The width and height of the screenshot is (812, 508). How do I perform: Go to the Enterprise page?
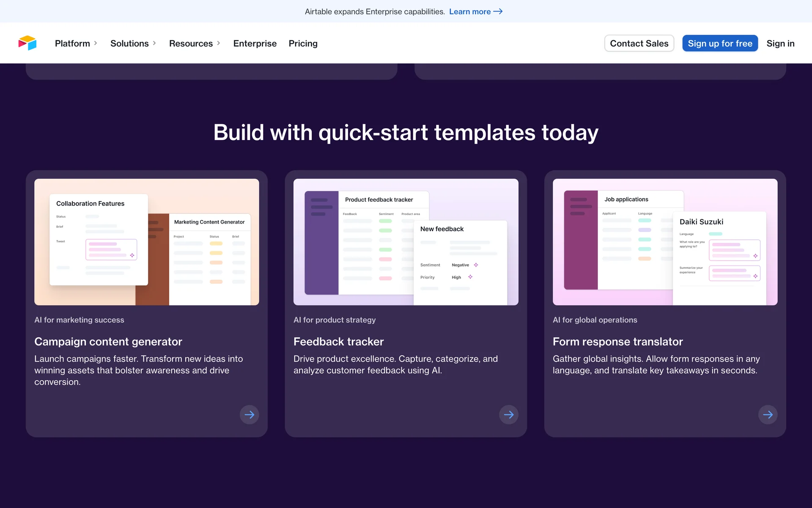click(x=255, y=43)
